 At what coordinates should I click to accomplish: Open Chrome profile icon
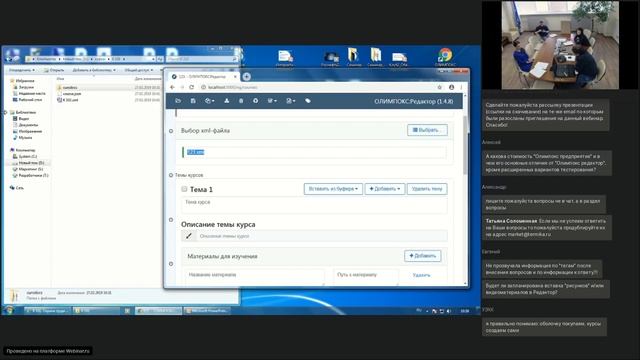451,87
